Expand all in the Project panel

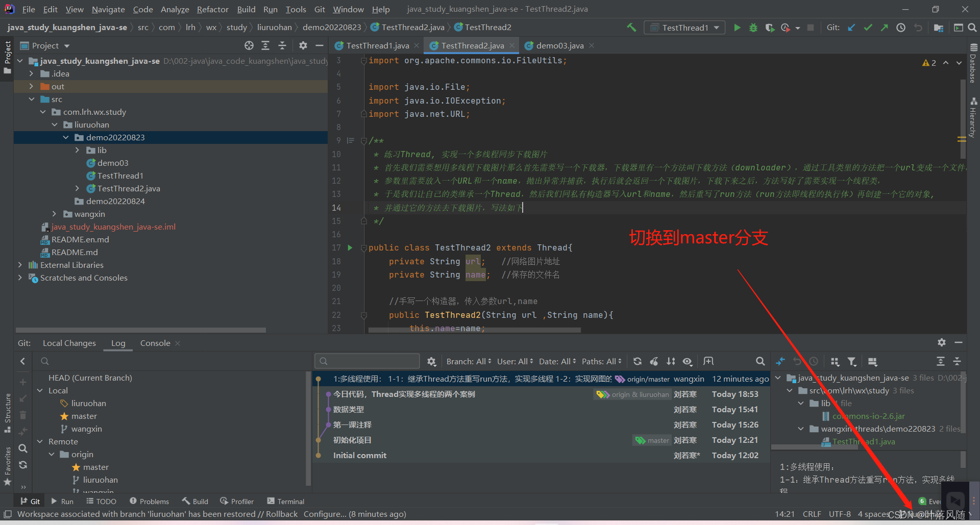(x=265, y=45)
